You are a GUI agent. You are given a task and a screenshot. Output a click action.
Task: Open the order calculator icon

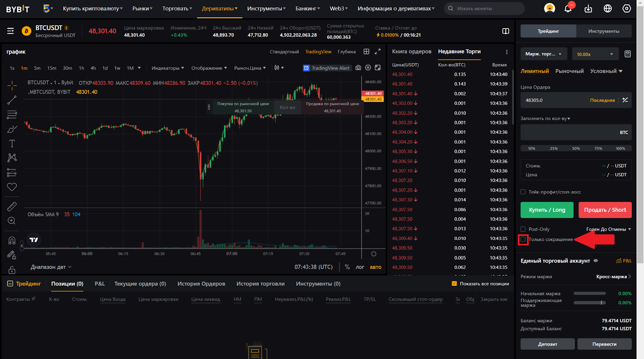[x=627, y=54]
